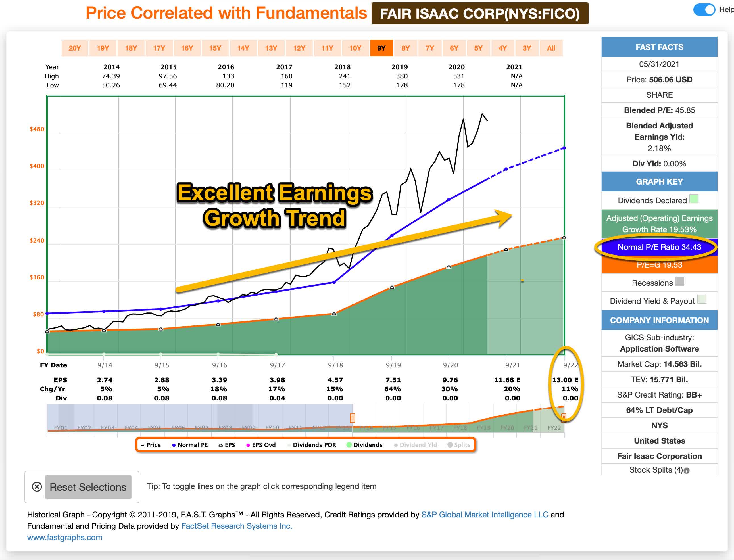The image size is (734, 560).
Task: Select the 4Y time range tab
Action: pos(502,48)
